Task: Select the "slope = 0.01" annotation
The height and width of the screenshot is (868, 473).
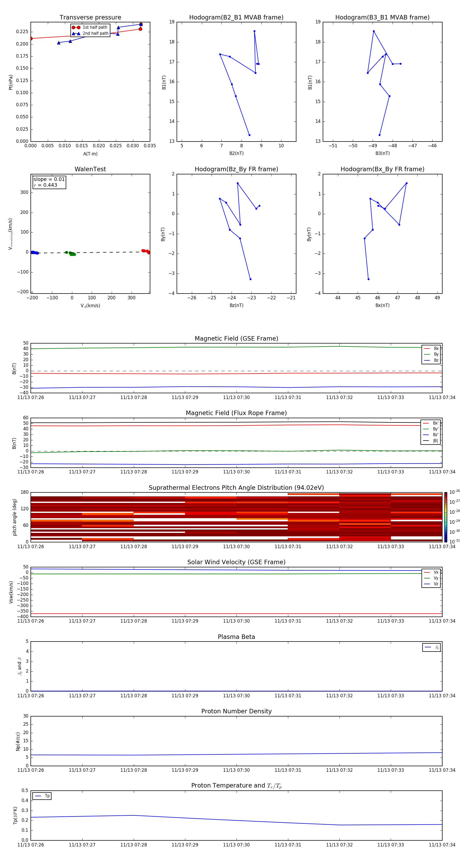Action: (x=49, y=179)
